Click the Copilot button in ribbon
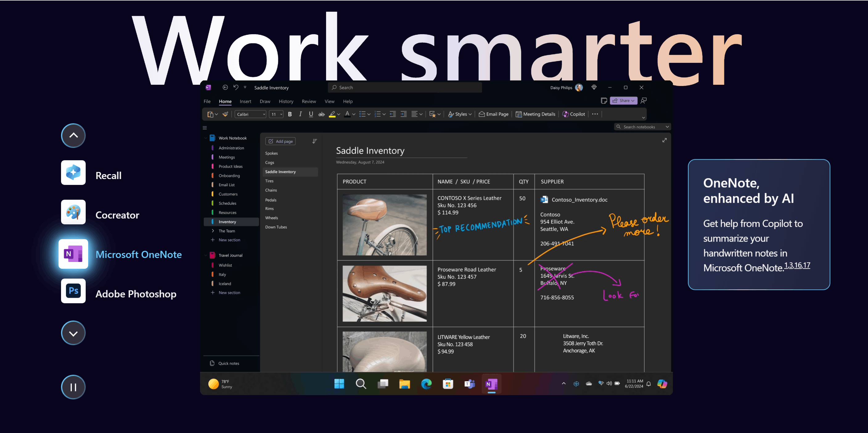The height and width of the screenshot is (433, 868). click(574, 114)
